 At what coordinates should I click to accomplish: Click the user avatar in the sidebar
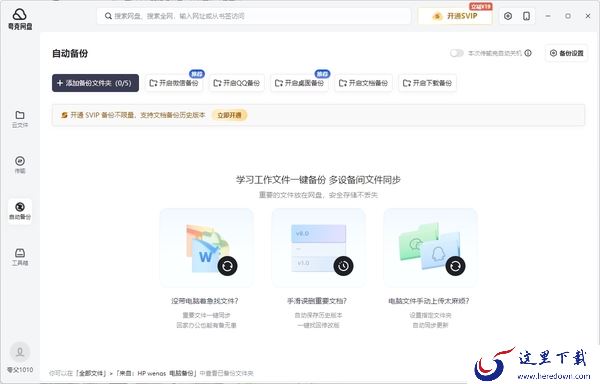click(x=20, y=352)
